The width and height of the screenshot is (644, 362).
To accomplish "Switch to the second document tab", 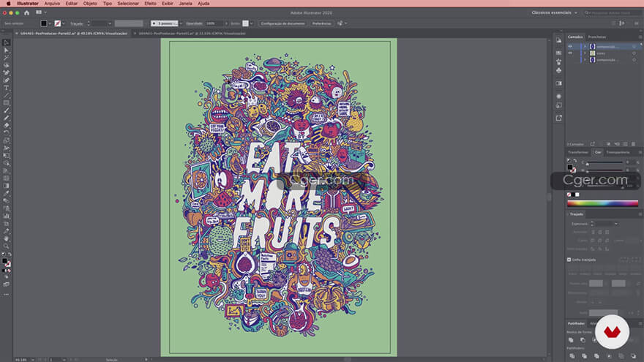I will (192, 33).
